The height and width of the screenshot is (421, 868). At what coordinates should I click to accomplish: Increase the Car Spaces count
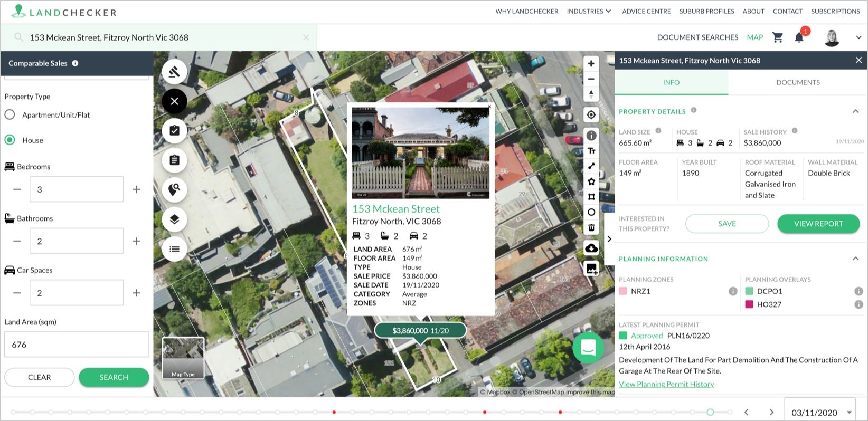(x=136, y=293)
